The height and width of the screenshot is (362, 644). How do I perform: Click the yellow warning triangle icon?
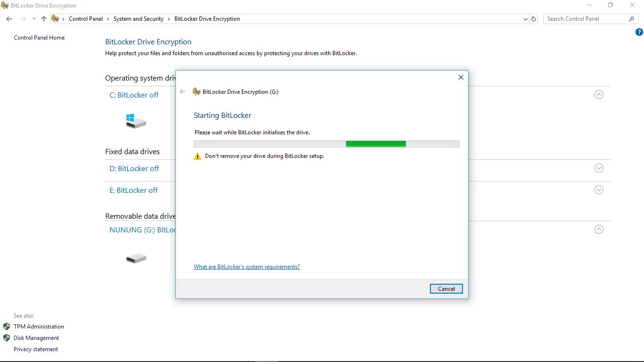198,156
